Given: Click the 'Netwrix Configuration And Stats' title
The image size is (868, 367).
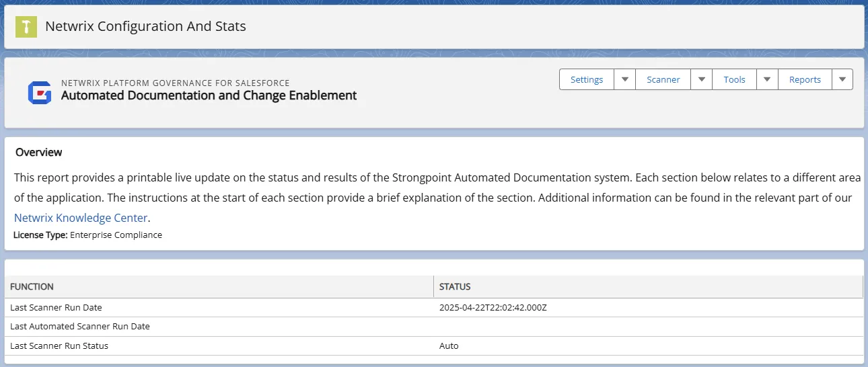Looking at the screenshot, I should 145,26.
